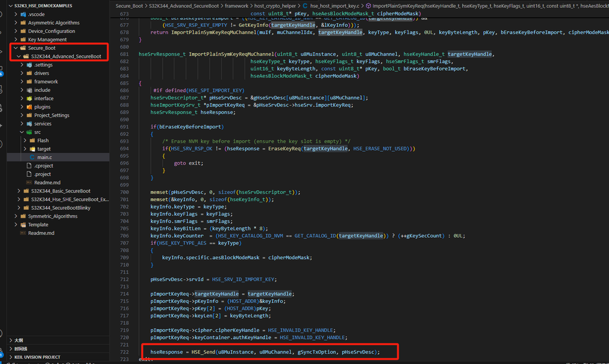Collapse S32K3_HSE_DEMOEXAMPLES root section
The width and height of the screenshot is (609, 364).
click(10, 6)
